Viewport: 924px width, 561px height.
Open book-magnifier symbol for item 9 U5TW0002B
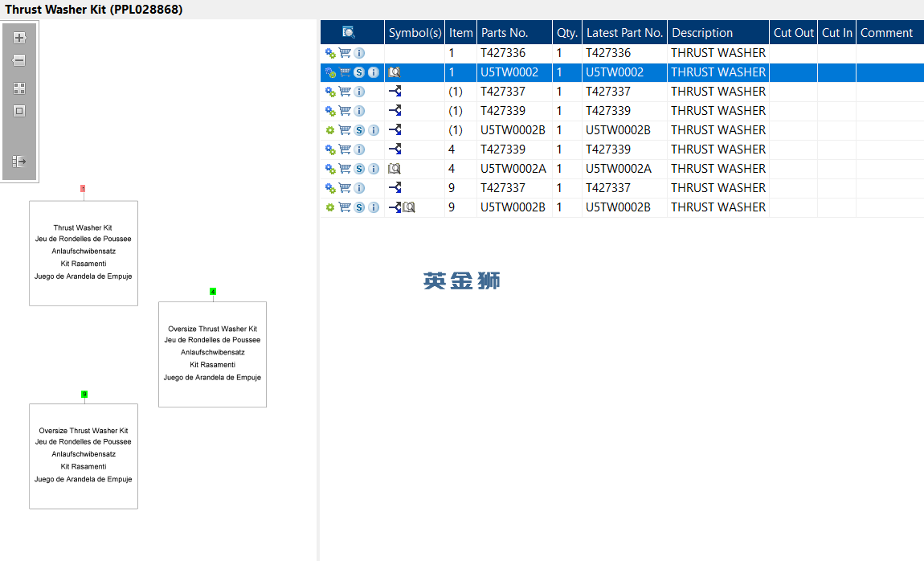tap(409, 207)
